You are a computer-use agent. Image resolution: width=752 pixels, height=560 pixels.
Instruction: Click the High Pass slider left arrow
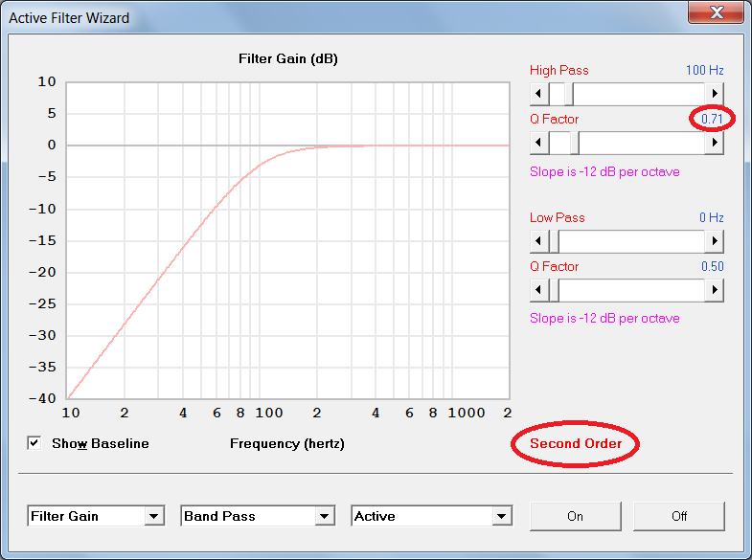[539, 94]
